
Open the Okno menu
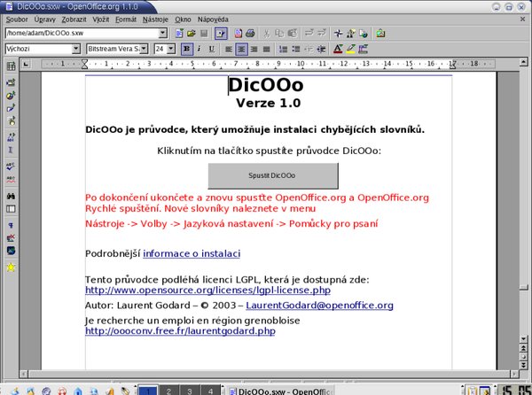point(183,19)
